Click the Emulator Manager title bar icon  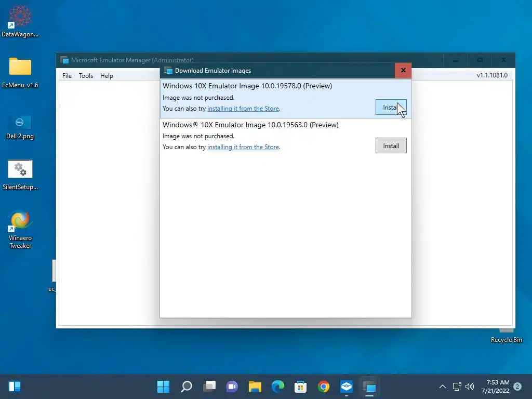[64, 60]
